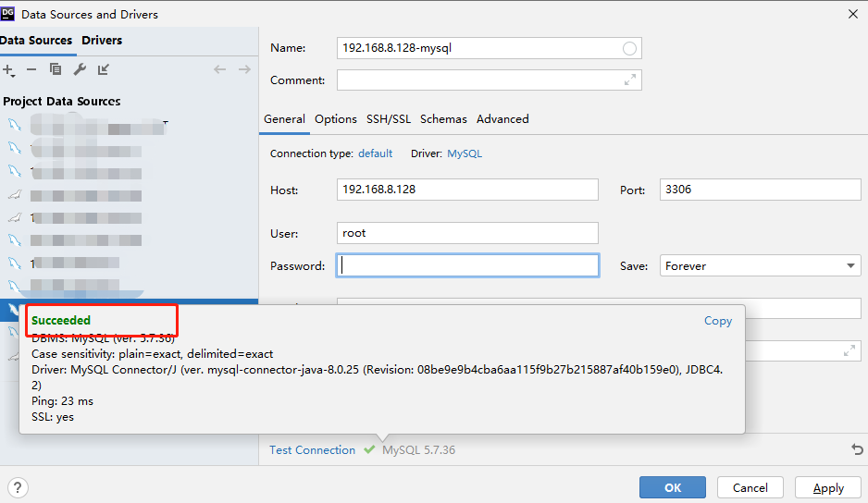Screen dimensions: 868x503
Task: Click the DataGrip app icon in title bar
Action: point(7,14)
